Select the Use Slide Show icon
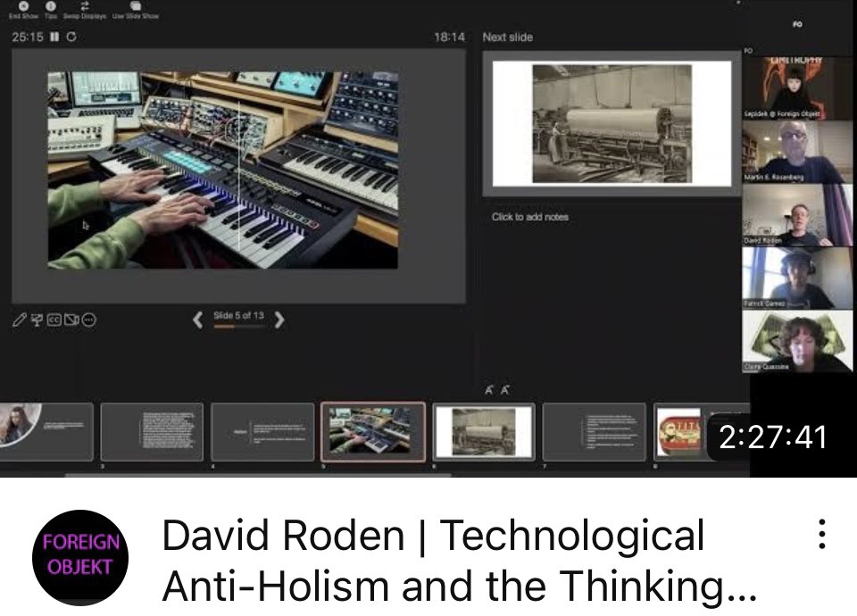 [x=136, y=6]
